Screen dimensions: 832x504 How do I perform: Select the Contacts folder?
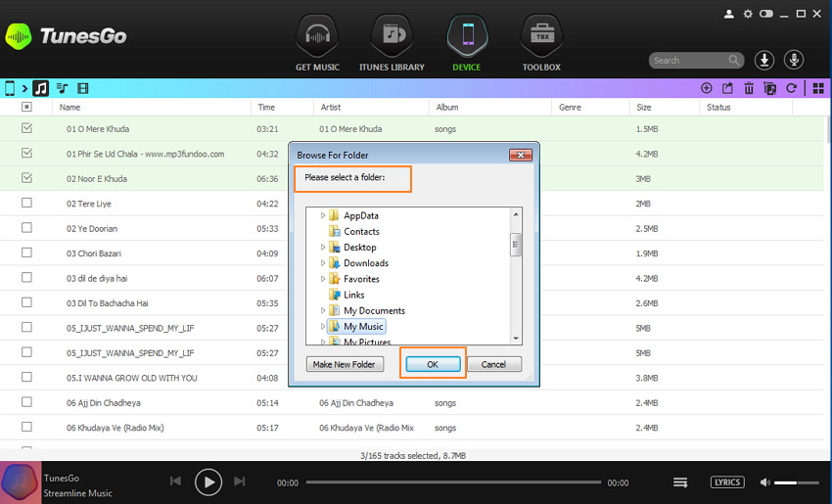point(354,231)
